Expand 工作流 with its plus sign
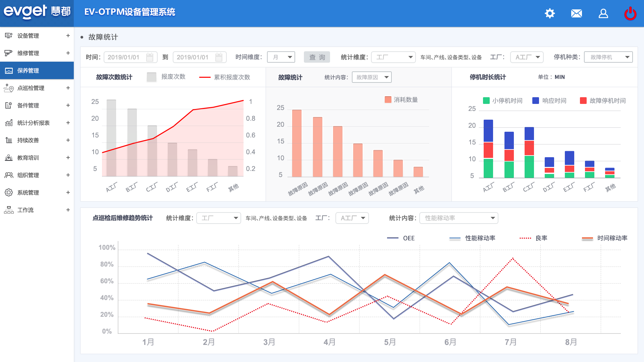Image resolution: width=644 pixels, height=362 pixels. coord(68,210)
